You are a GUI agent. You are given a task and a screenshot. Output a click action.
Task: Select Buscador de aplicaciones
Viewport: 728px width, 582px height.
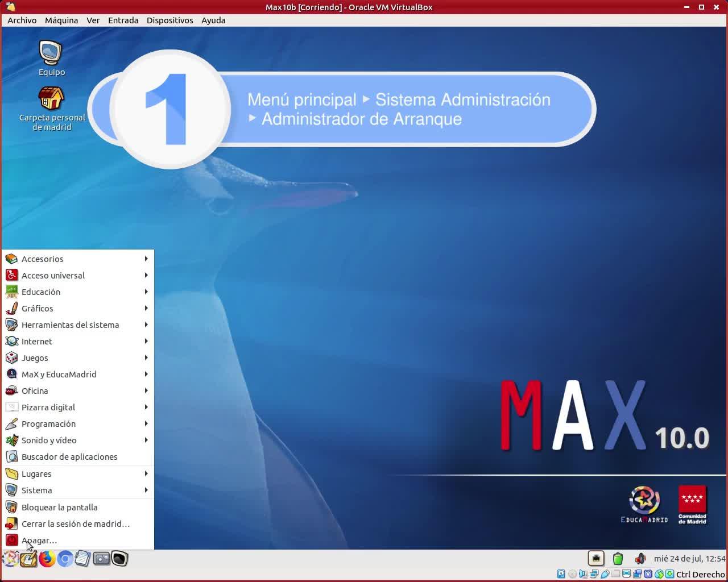click(x=78, y=456)
